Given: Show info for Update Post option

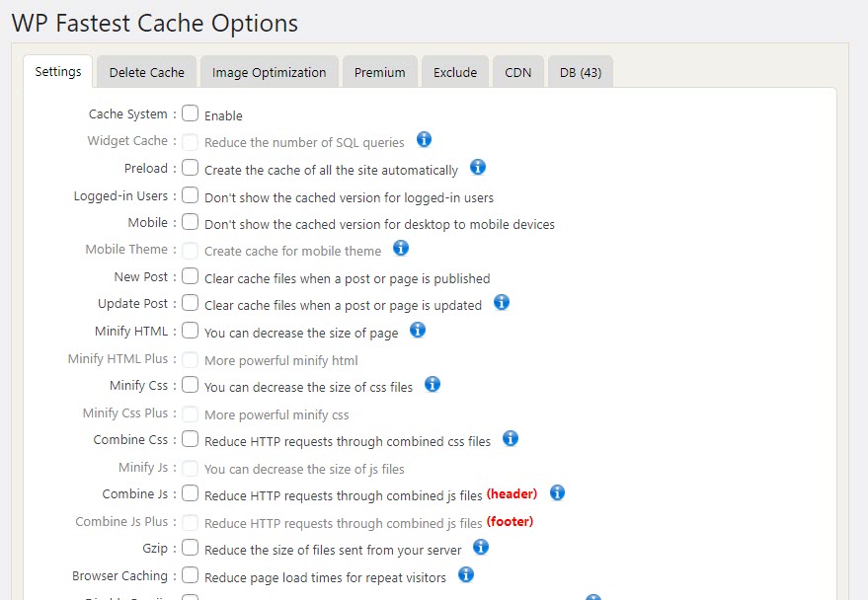Looking at the screenshot, I should point(502,302).
